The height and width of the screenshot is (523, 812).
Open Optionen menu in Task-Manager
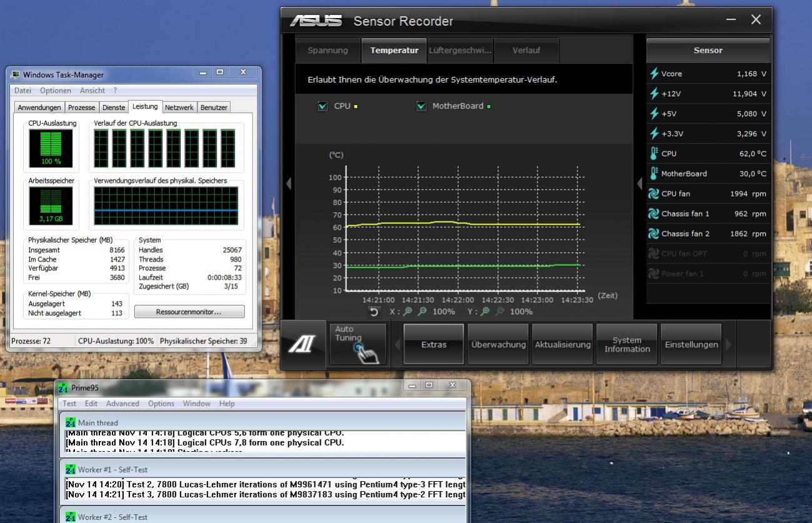[56, 91]
